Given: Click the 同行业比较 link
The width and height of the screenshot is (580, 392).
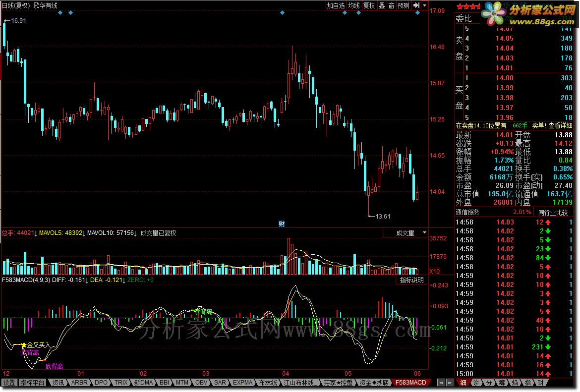Looking at the screenshot, I should point(553,212).
